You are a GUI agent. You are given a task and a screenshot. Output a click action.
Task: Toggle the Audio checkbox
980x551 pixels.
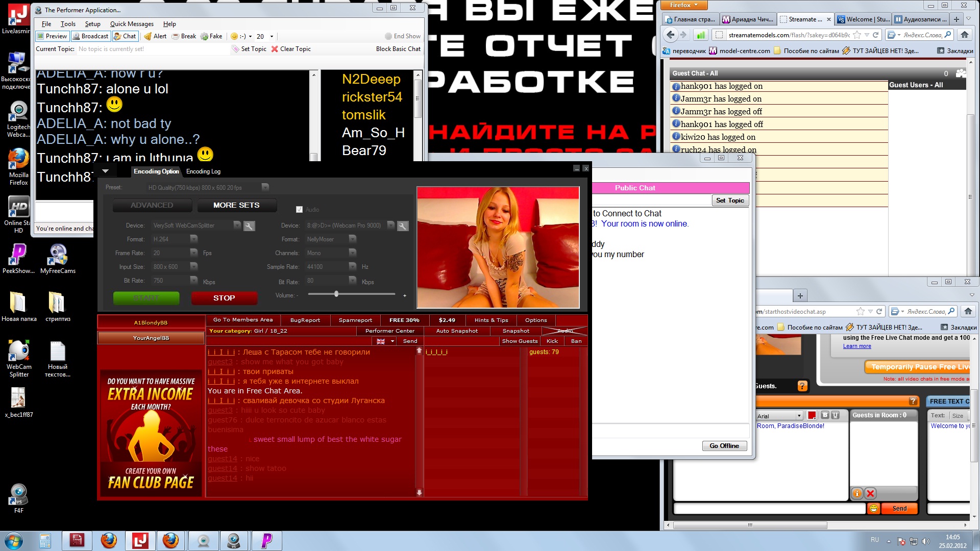[x=300, y=210]
